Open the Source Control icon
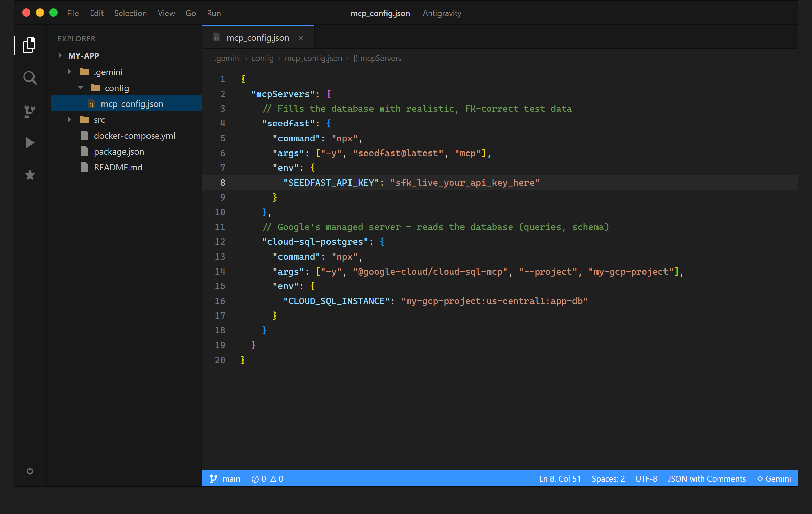 pos(30,111)
